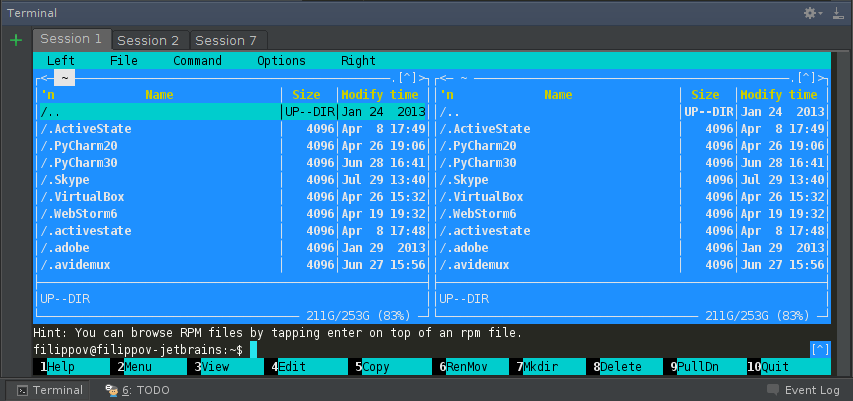Viewport: 853px width, 401px height.
Task: Select /.. row in left panel
Action: pyautogui.click(x=232, y=112)
